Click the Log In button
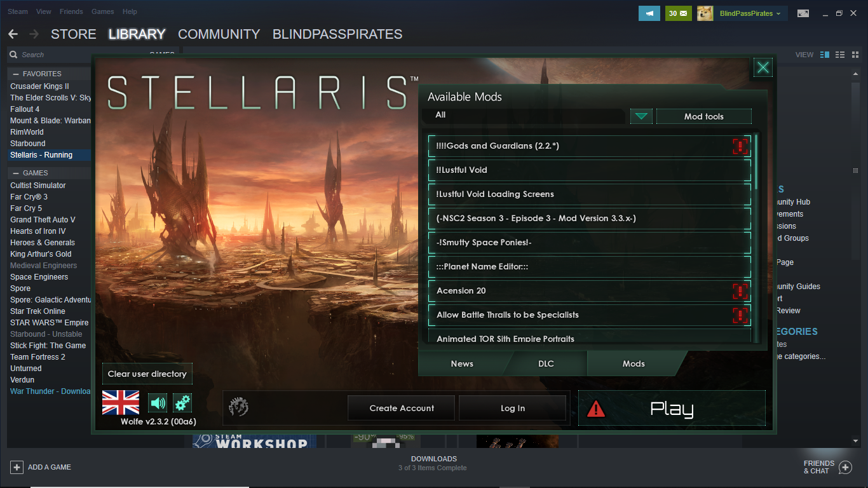Screen dimensions: 868x488 (x=512, y=408)
